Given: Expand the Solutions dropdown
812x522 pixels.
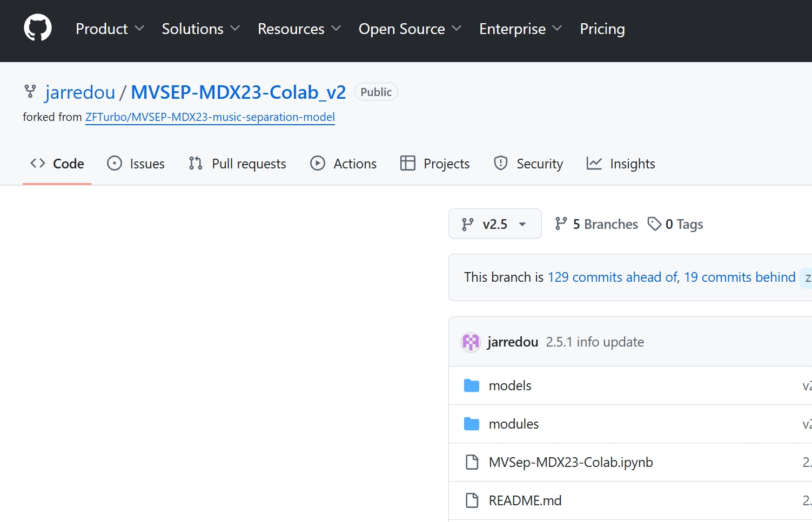Looking at the screenshot, I should pos(200,29).
